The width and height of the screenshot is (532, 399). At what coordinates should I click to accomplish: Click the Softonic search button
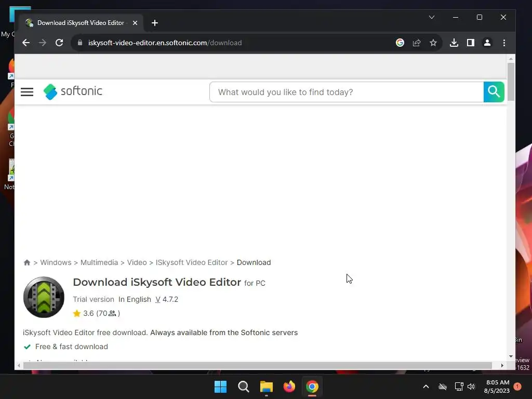click(x=494, y=92)
